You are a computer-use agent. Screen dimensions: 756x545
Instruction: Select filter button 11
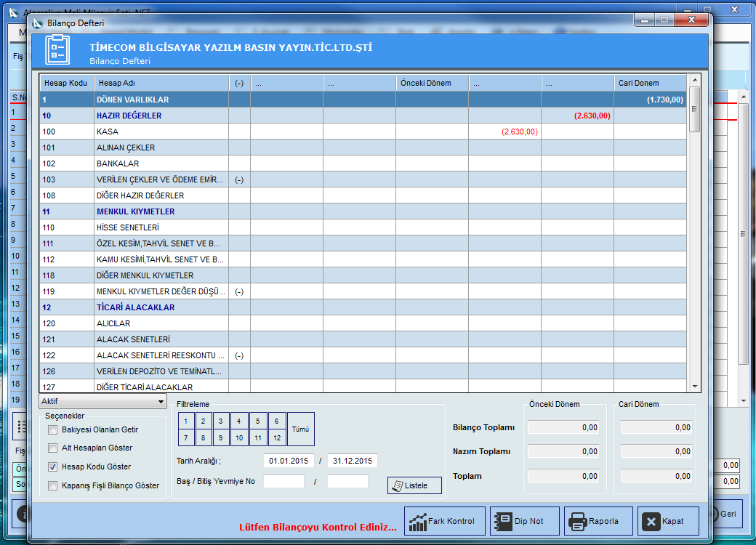click(x=258, y=438)
